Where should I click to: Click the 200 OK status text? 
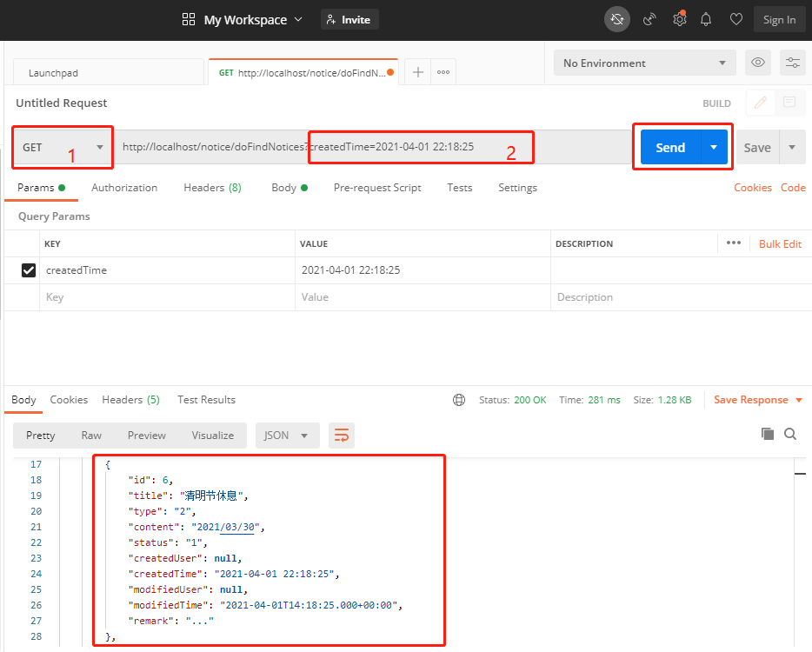[x=529, y=400]
